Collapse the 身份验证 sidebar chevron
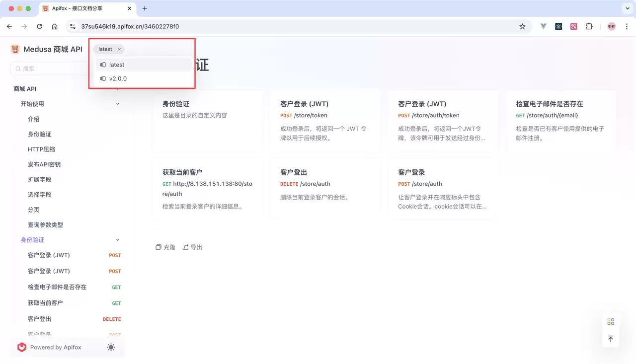This screenshot has width=636, height=364. 118,240
